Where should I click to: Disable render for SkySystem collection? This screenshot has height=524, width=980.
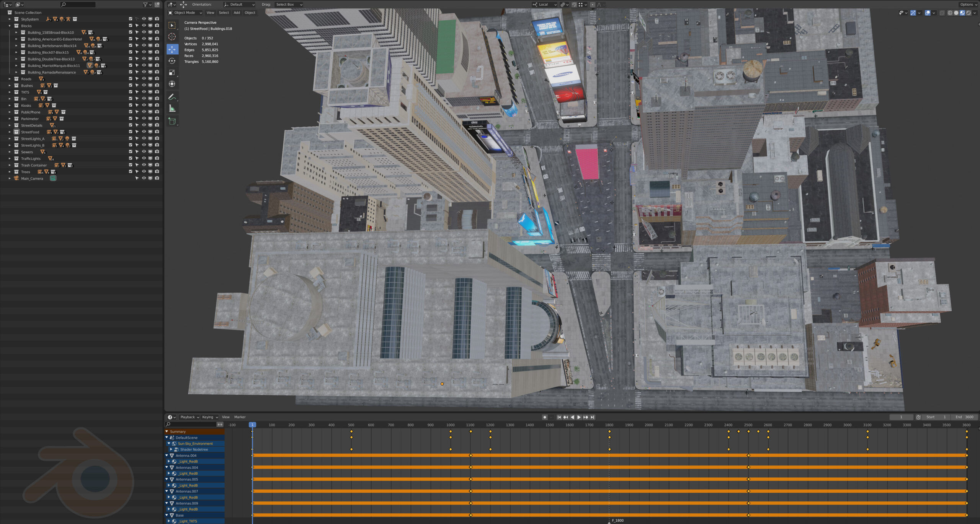click(157, 19)
